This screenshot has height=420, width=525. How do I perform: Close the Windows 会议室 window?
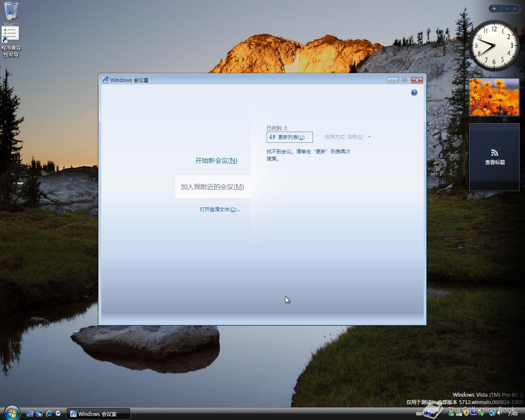(x=417, y=80)
